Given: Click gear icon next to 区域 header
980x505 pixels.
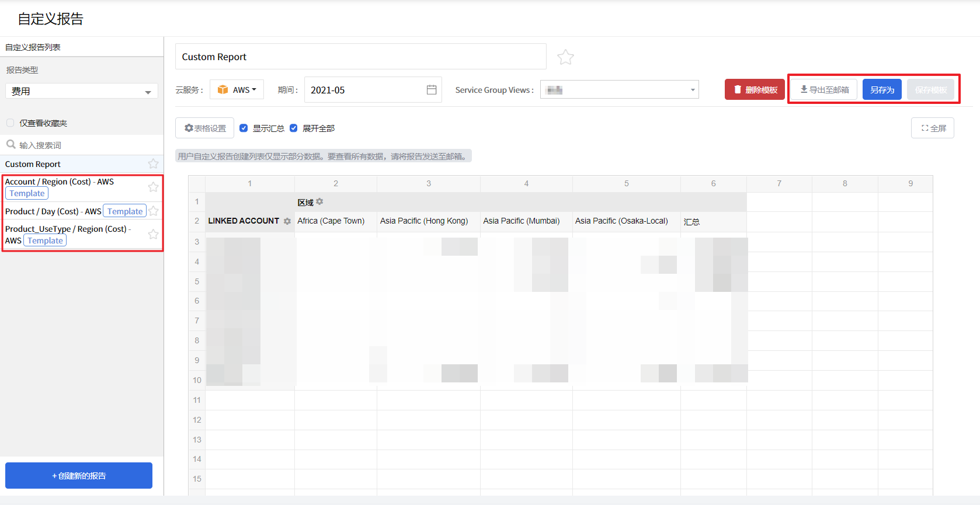Looking at the screenshot, I should [319, 202].
